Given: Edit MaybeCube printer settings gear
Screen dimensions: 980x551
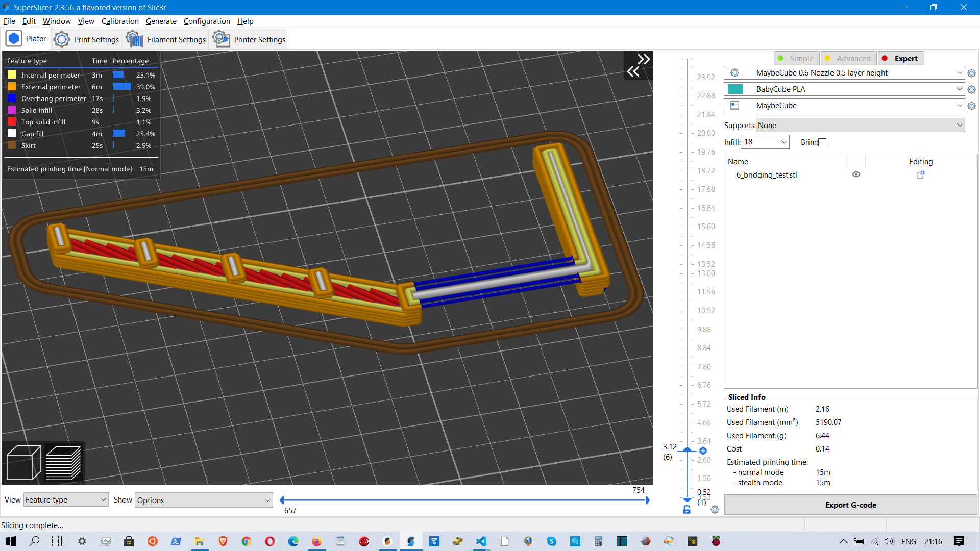Looking at the screenshot, I should coord(971,106).
